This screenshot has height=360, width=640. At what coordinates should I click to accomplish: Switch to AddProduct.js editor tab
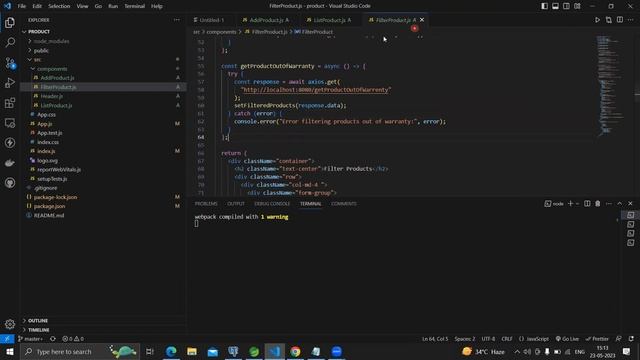(x=269, y=20)
